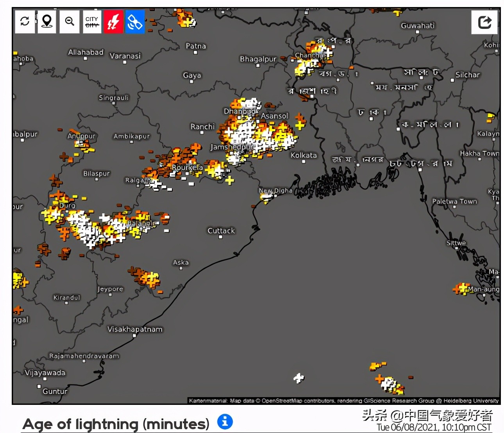Click the Kolkata city label
The height and width of the screenshot is (433, 504).
click(304, 155)
